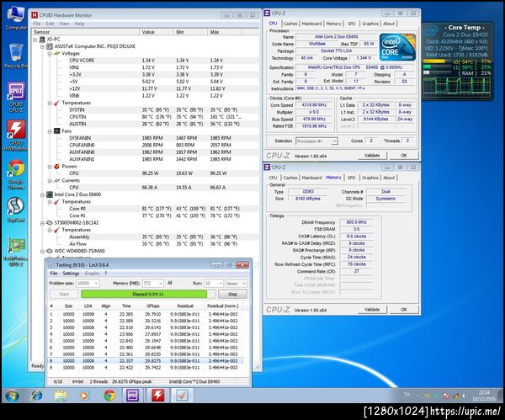Open Windows Explorer folder in taskbar
The height and width of the screenshot is (420, 505).
61,396
